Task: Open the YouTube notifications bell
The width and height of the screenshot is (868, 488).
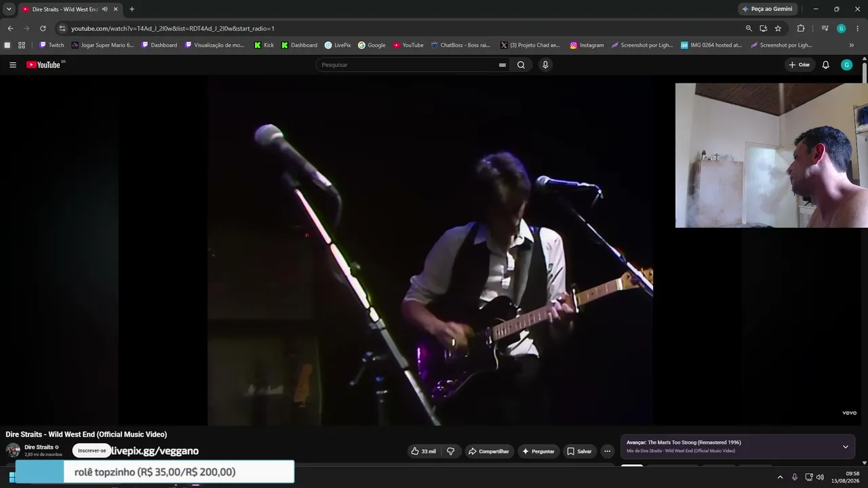Action: (826, 65)
